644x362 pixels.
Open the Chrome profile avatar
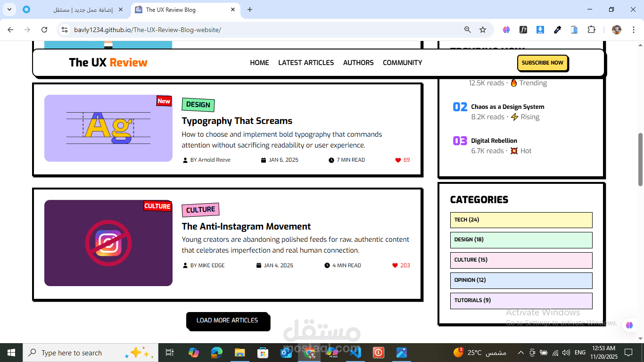[x=617, y=30]
